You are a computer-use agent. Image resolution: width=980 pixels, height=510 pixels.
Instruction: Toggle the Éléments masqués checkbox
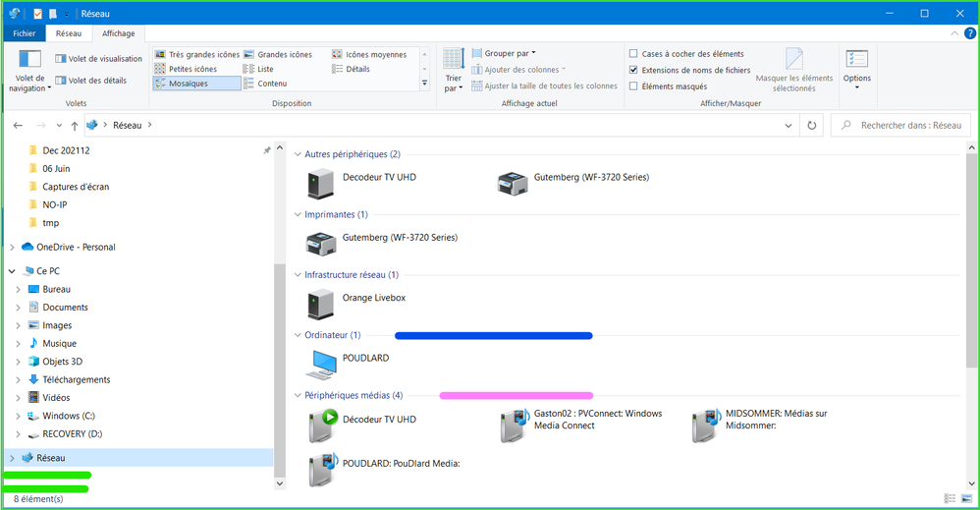click(633, 86)
